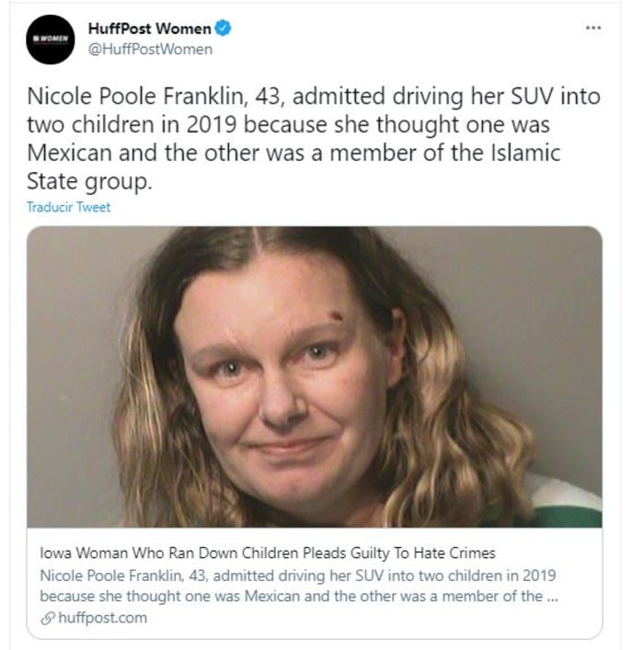Open the HuffPost Women profile avatar

pos(50,39)
